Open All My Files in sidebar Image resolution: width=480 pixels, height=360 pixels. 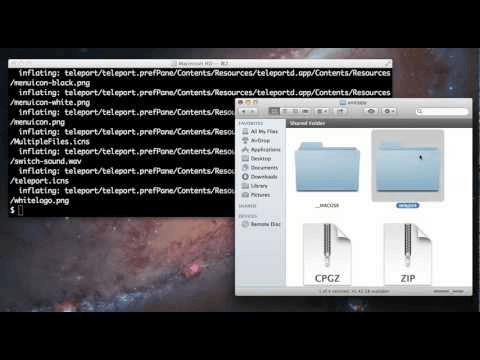(260, 131)
